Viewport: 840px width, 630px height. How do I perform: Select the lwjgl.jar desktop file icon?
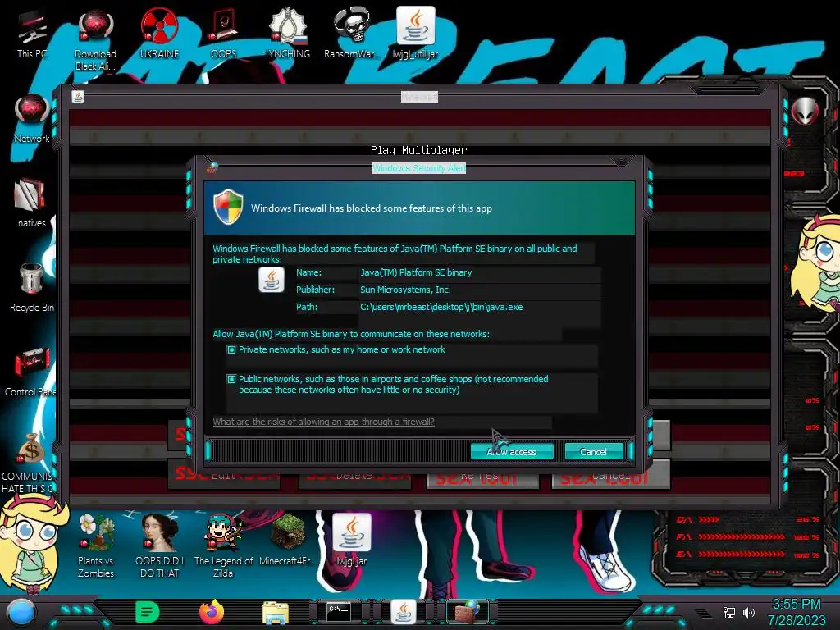351,540
